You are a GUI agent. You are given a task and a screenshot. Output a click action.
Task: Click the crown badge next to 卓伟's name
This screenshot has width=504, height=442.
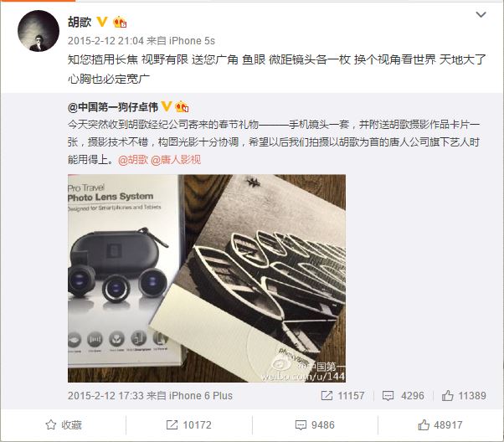click(182, 106)
